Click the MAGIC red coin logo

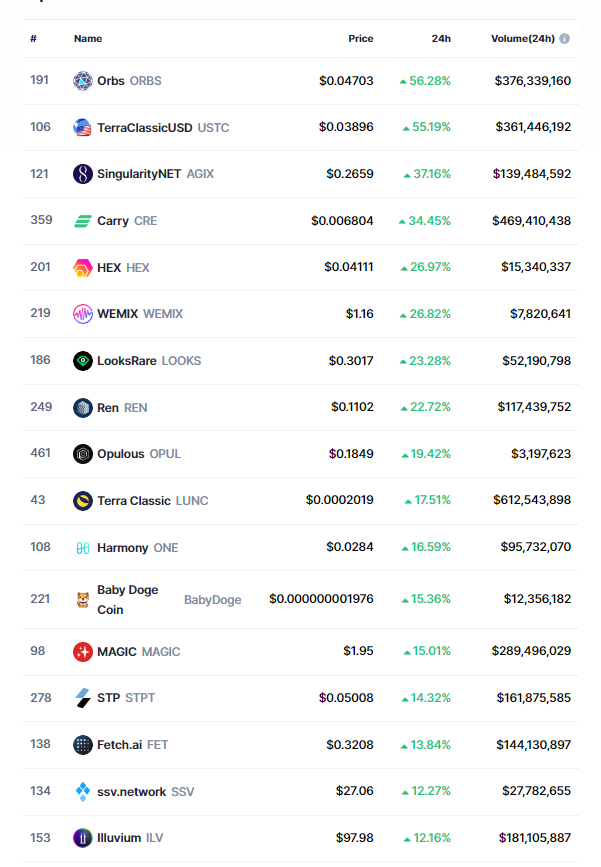click(x=83, y=652)
